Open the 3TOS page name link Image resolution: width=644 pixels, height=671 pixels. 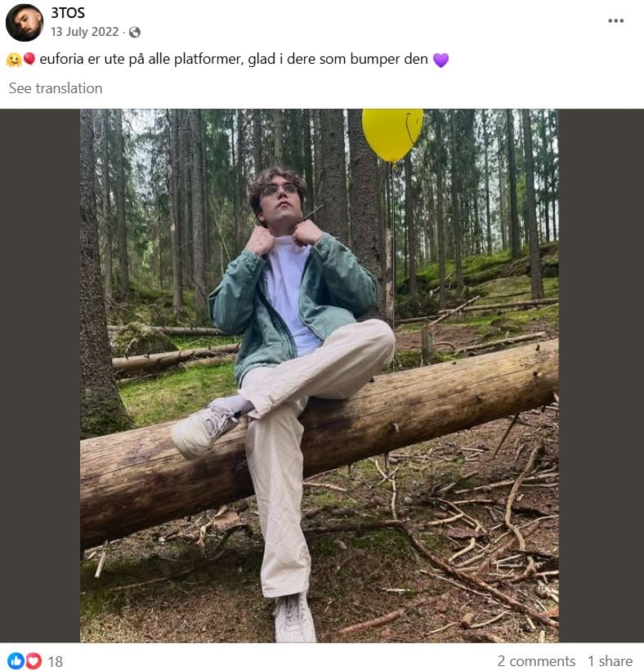(67, 13)
